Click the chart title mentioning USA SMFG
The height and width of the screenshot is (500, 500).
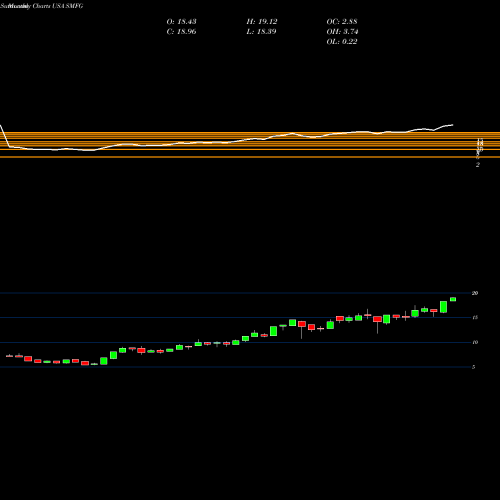tap(42, 6)
